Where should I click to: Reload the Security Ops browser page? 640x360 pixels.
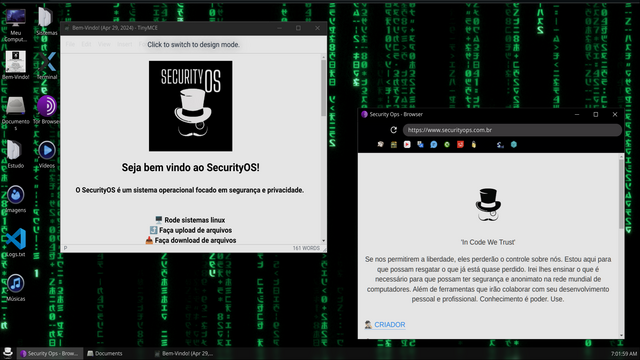pos(393,130)
